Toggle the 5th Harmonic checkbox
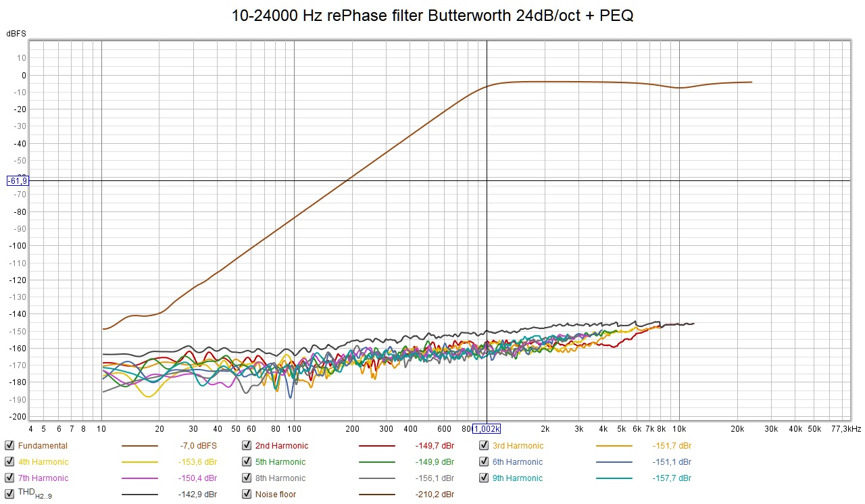 247,462
